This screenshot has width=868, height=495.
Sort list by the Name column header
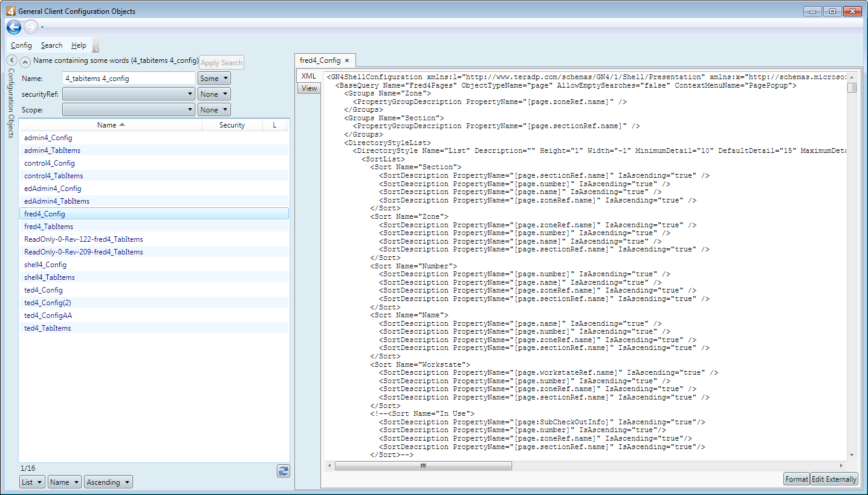click(111, 125)
